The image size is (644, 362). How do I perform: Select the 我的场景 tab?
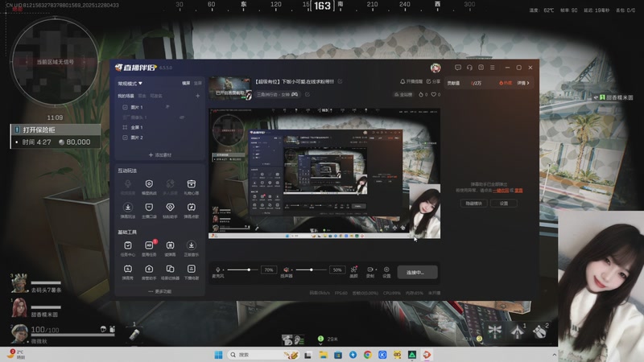point(126,96)
